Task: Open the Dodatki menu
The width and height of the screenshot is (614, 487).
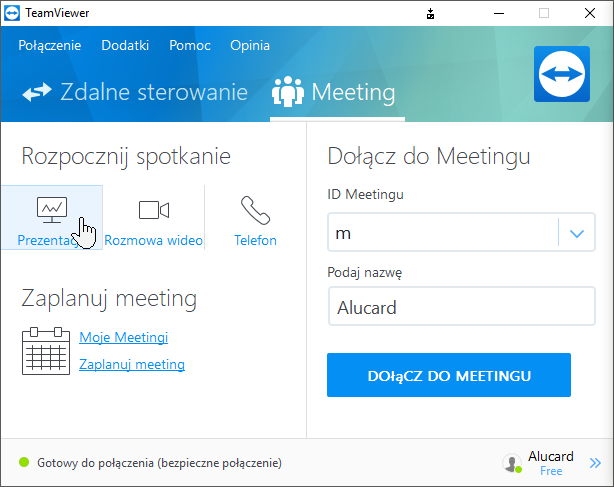Action: 125,45
